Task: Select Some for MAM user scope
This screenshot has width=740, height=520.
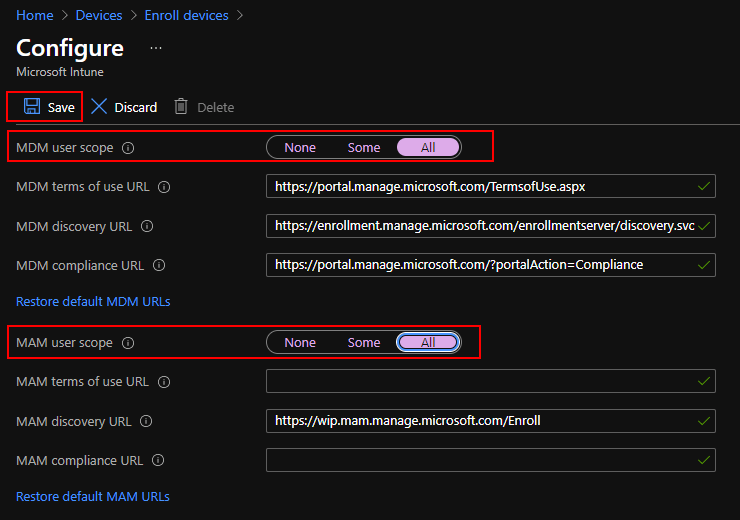Action: click(364, 343)
